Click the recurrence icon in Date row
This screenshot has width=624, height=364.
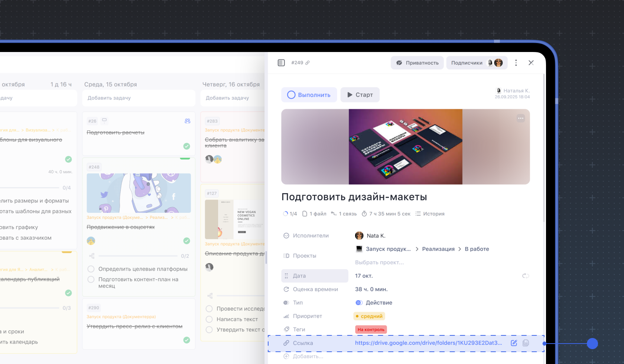pos(525,276)
